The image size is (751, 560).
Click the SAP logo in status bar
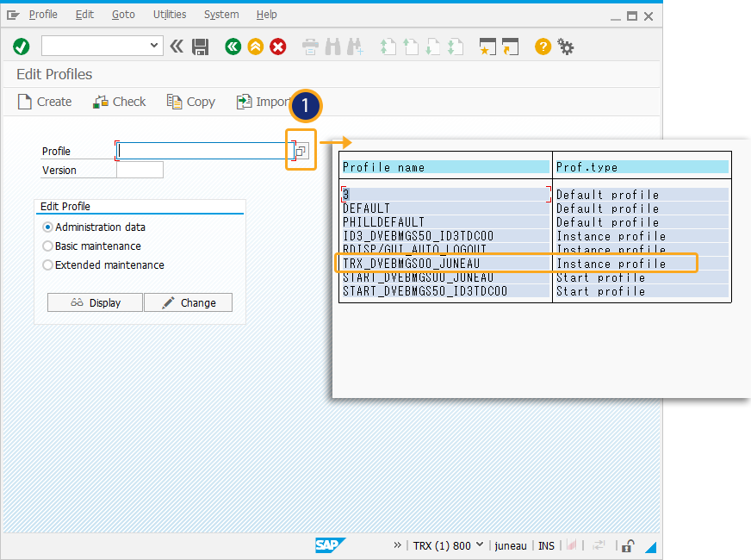330,545
